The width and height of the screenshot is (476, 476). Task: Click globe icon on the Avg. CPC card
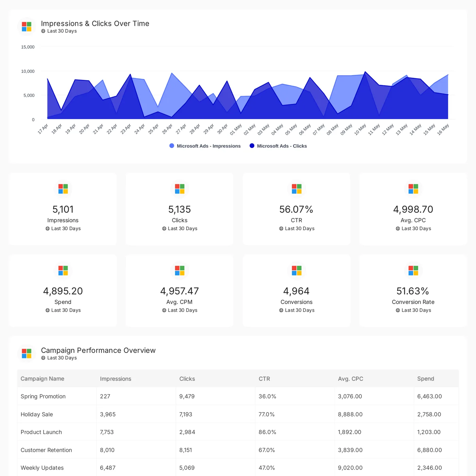398,228
